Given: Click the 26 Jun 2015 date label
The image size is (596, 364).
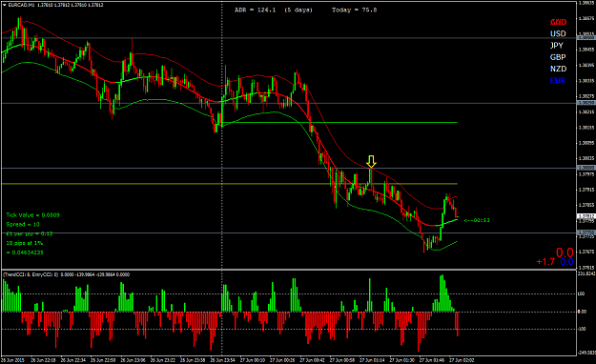Looking at the screenshot, I should 13,360.
